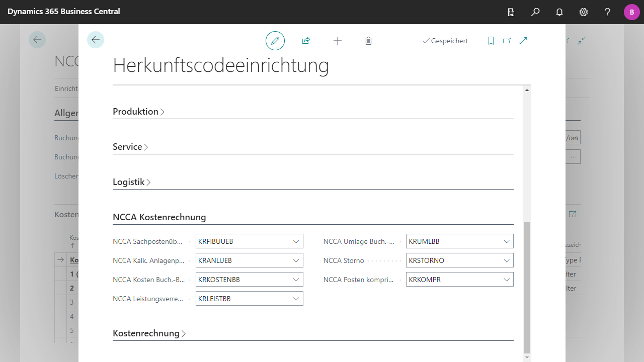Click the trash delete icon
The image size is (644, 362).
(368, 41)
